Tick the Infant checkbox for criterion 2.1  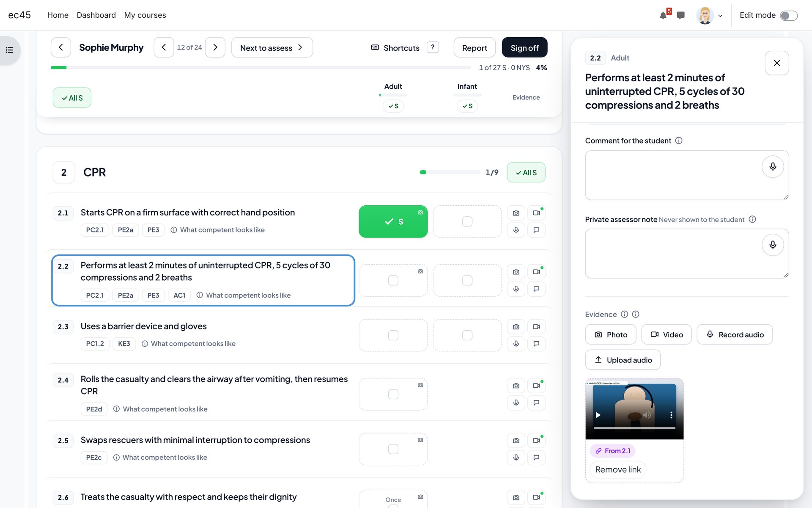coord(467,221)
